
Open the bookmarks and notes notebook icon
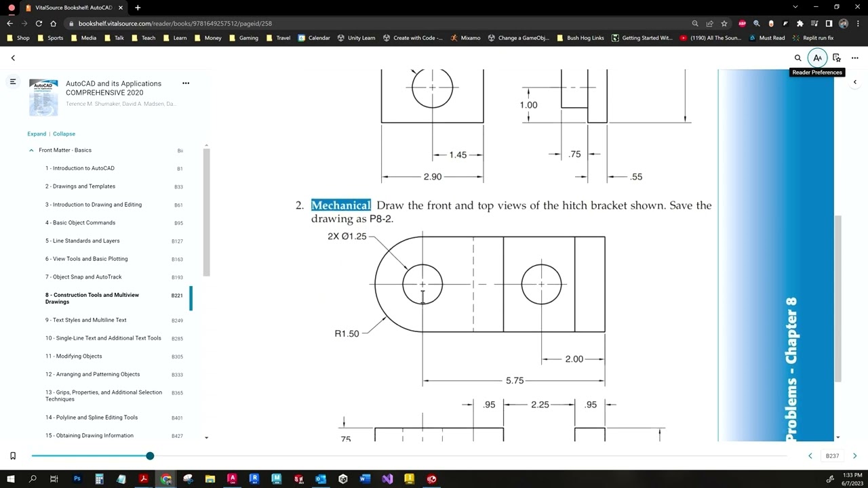[836, 58]
